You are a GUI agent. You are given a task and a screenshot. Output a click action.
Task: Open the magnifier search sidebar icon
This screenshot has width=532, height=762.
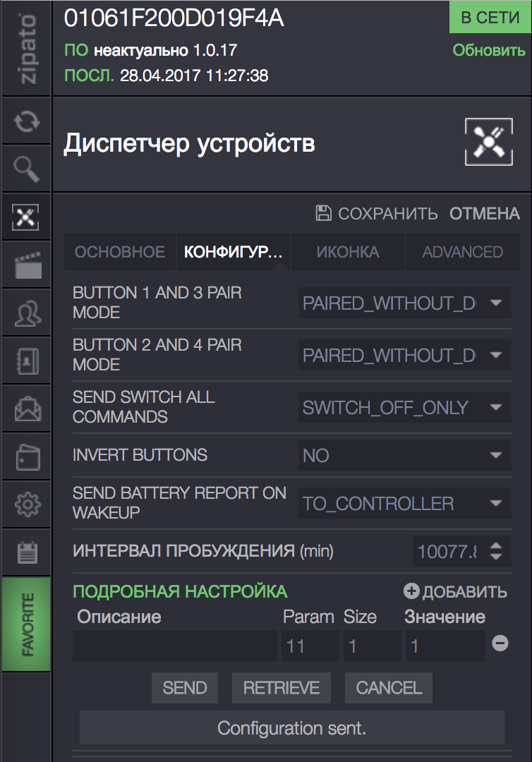27,169
